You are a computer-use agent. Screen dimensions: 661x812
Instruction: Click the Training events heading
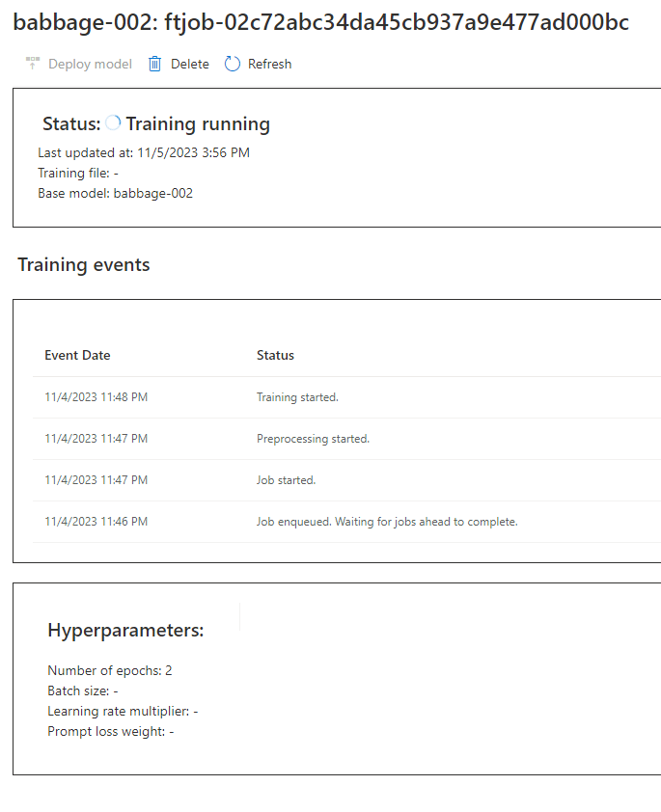(85, 264)
